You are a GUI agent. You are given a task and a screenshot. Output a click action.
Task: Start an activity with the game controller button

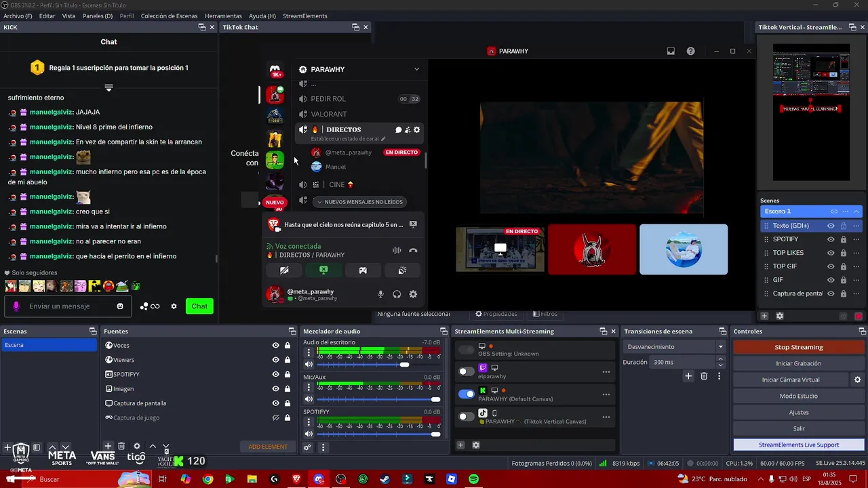(x=363, y=270)
